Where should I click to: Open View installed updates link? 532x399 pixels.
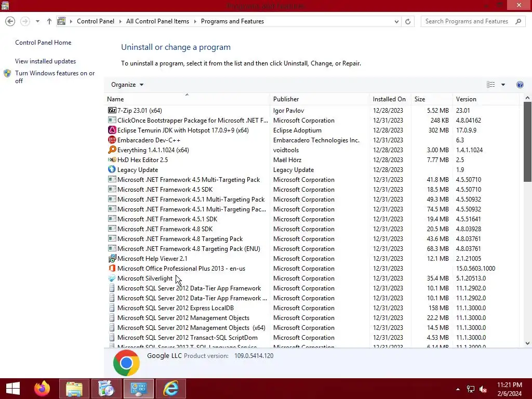46,61
